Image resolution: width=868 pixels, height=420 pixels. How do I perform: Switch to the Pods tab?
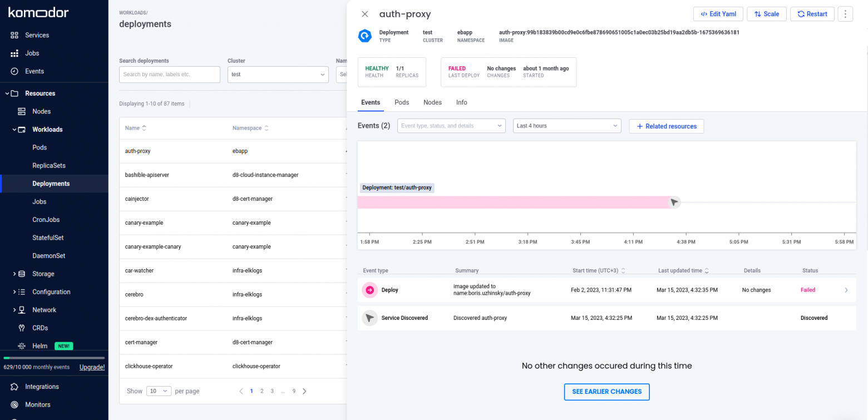pyautogui.click(x=402, y=102)
